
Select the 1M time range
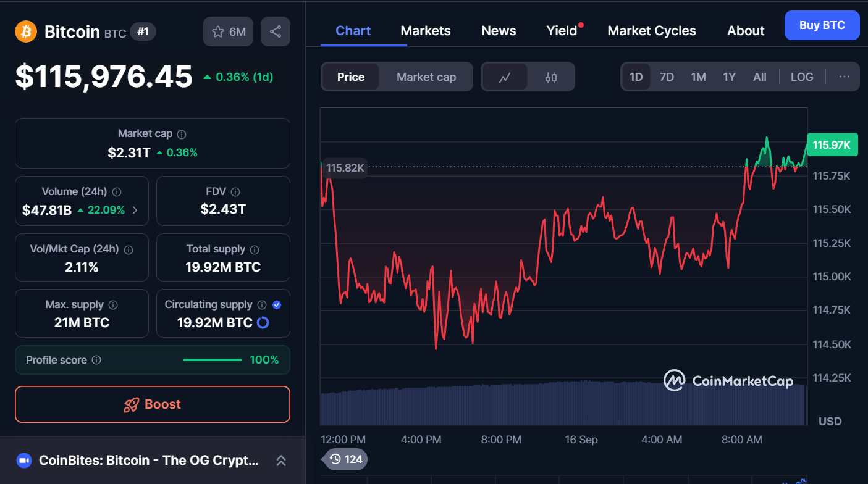[699, 77]
